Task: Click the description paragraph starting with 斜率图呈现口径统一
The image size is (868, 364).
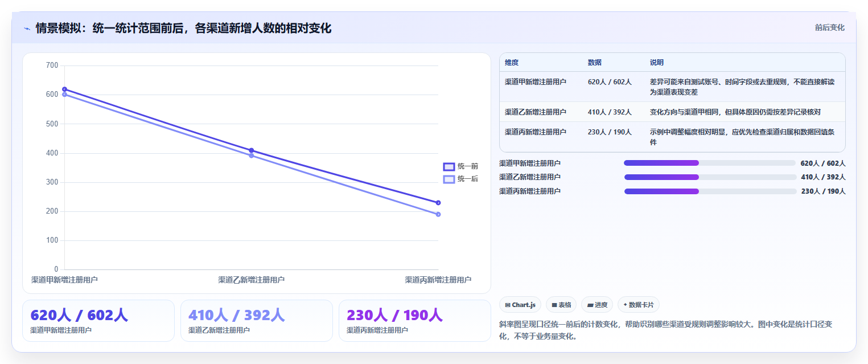Action: (666, 330)
